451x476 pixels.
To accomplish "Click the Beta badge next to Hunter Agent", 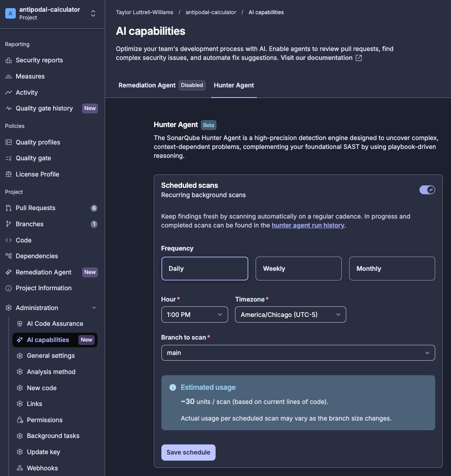I will click(208, 125).
